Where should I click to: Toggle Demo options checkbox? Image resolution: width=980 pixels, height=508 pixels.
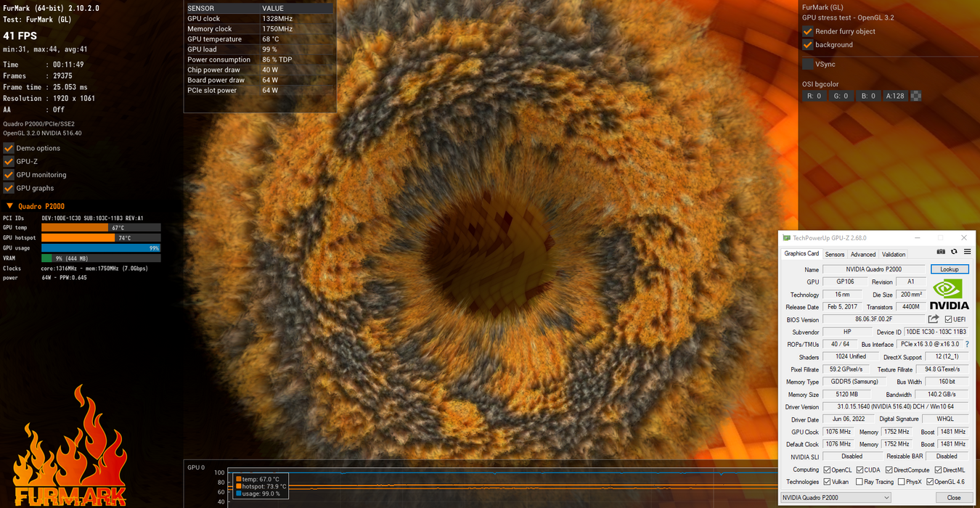(9, 148)
